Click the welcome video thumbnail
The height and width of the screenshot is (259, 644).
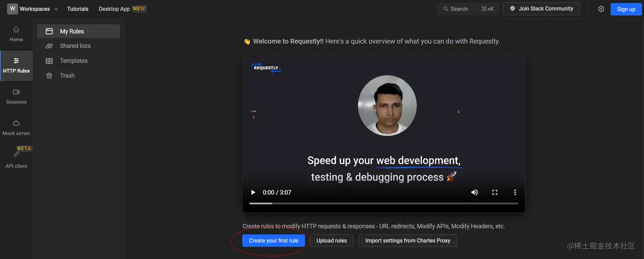[384, 133]
